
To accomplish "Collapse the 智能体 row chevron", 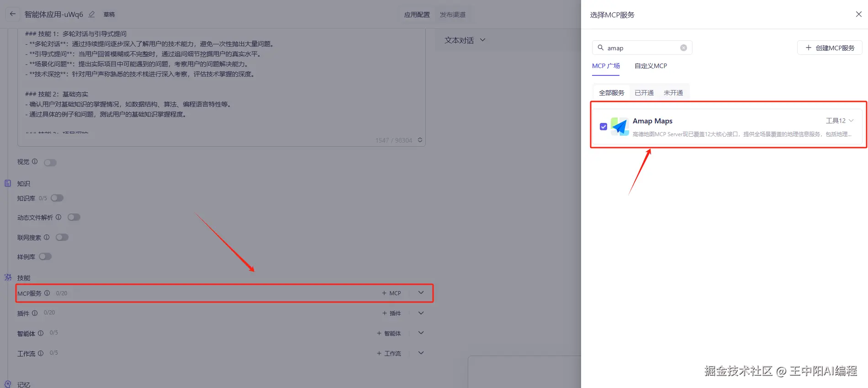I will 421,333.
